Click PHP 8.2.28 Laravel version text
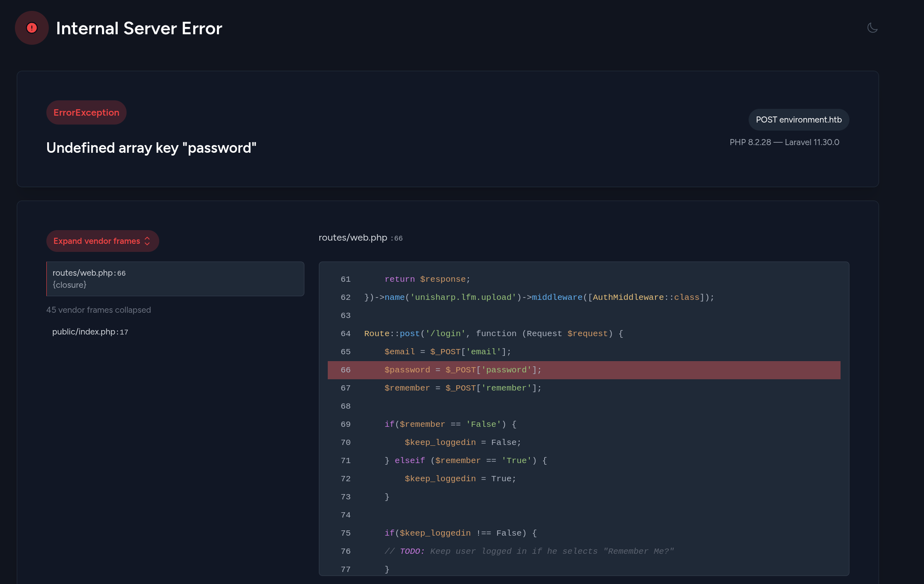Screen dimensions: 924x584 click(784, 142)
